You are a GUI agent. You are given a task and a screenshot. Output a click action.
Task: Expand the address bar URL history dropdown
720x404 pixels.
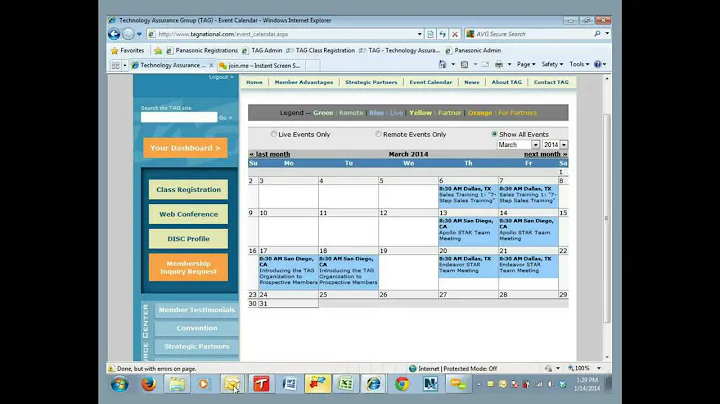click(419, 34)
